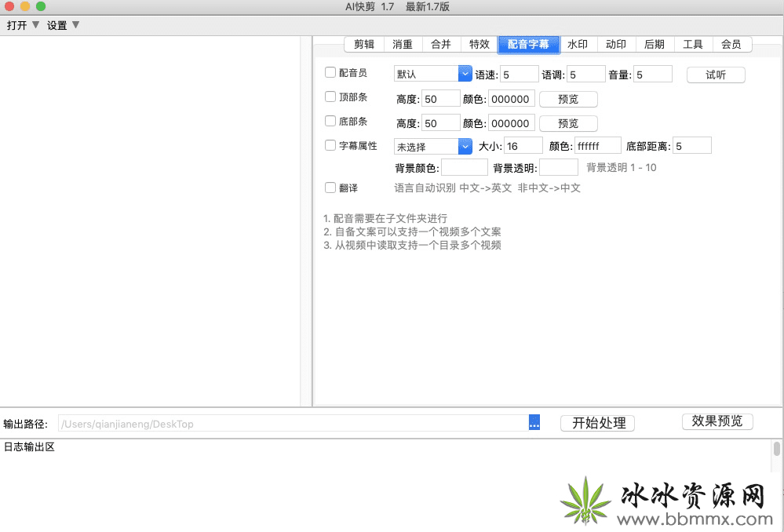Click the log area scrollbar
Image resolution: width=784 pixels, height=532 pixels.
(776, 449)
